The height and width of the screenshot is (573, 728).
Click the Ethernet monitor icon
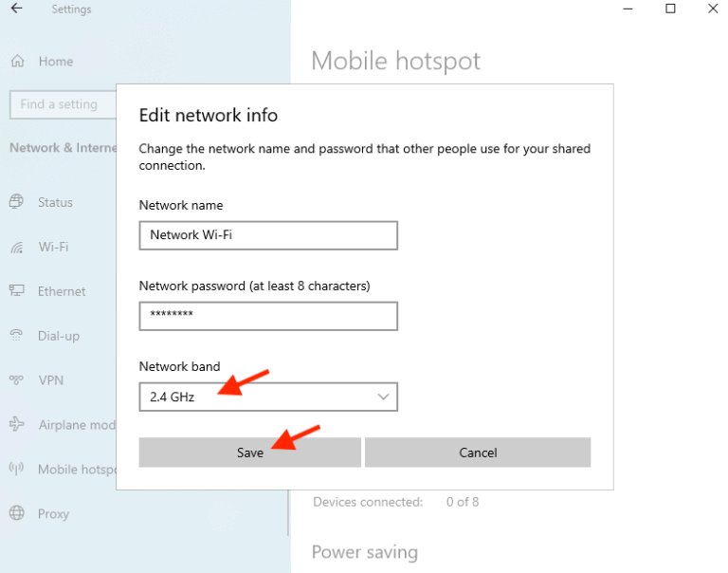point(16,291)
